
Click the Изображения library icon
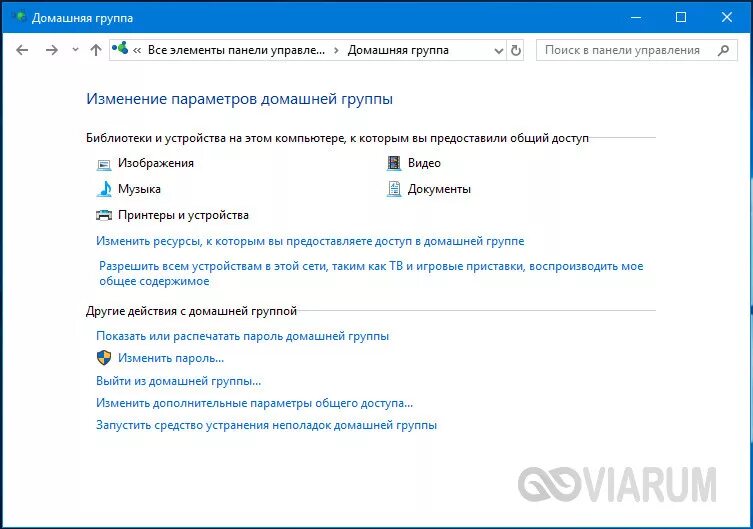point(104,165)
